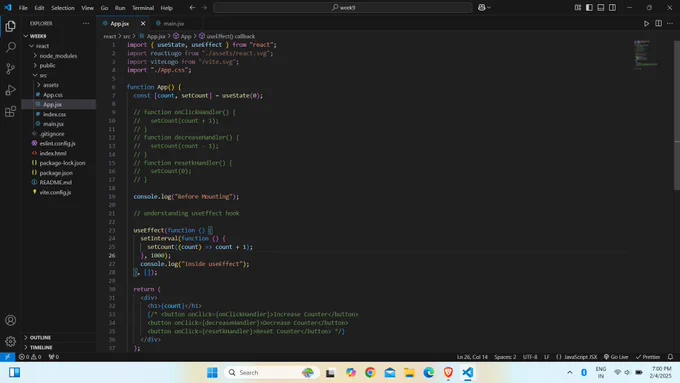Screen dimensions: 680x383
Task: Open Brave browser from the taskbar
Action: click(x=448, y=373)
